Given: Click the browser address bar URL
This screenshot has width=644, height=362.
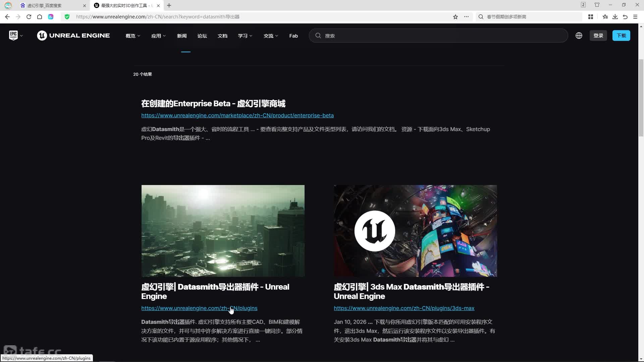Looking at the screenshot, I should coord(158,17).
